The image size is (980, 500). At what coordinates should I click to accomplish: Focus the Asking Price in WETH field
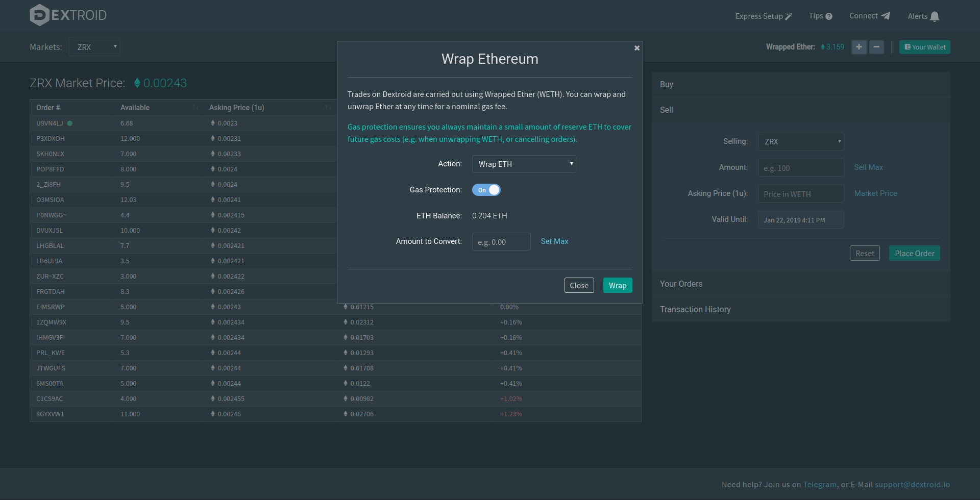coord(801,194)
